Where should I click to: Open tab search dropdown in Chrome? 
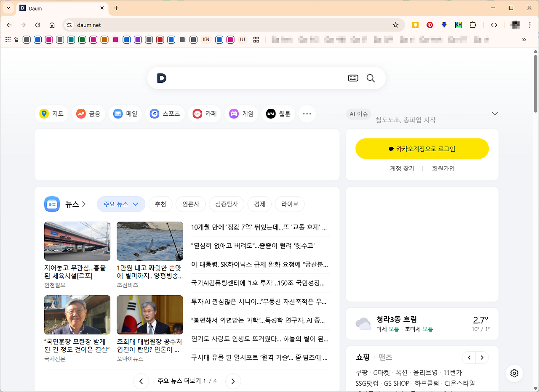(8, 8)
